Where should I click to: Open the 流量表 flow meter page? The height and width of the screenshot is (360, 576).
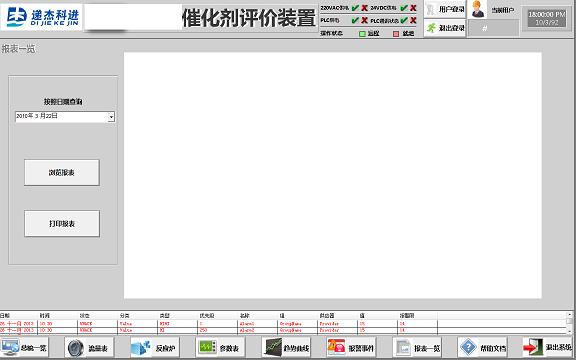point(89,347)
